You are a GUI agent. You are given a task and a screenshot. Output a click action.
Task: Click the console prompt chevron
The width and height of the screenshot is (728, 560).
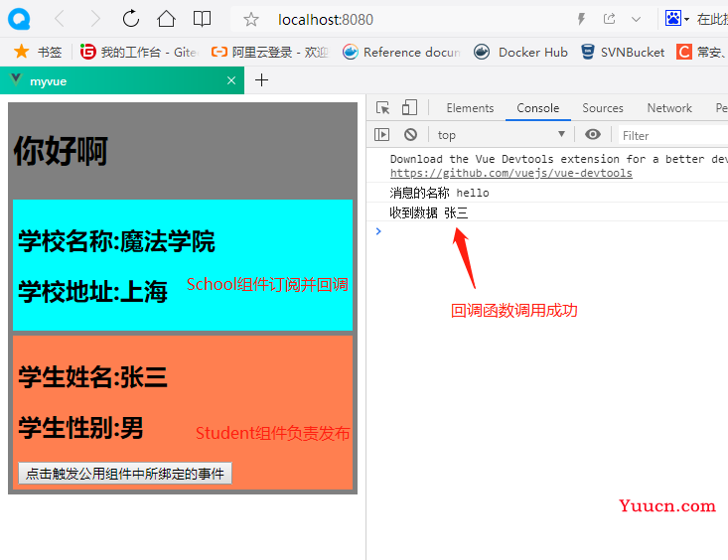tap(378, 231)
